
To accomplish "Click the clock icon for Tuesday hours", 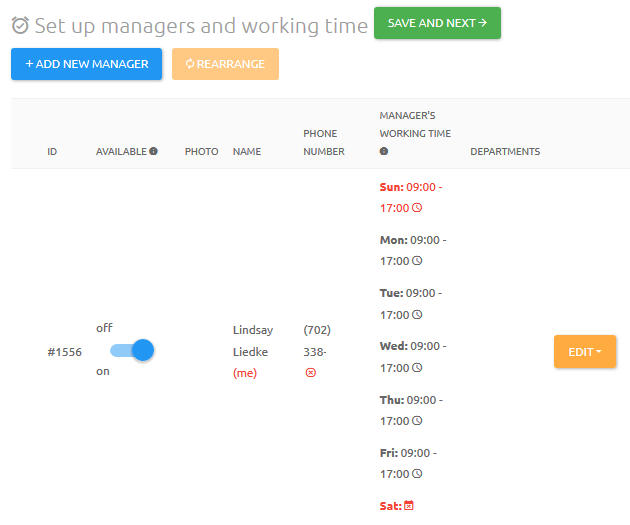I will (x=417, y=315).
